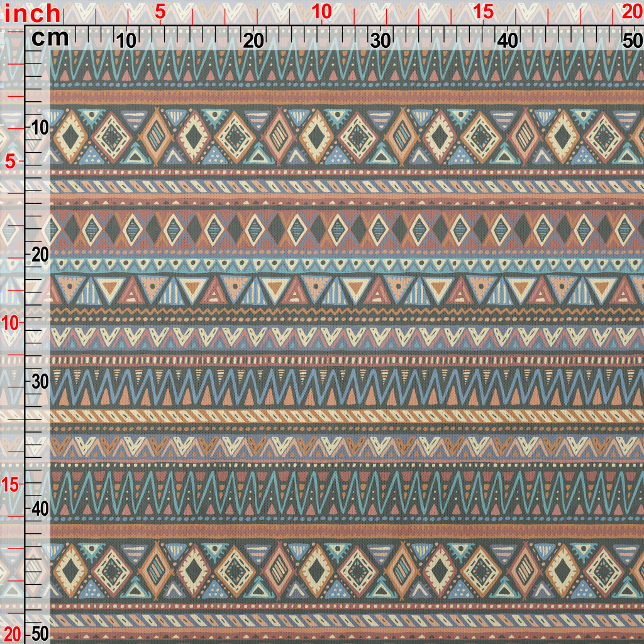Click the 40 cm mark on the left ruler
644x644 pixels.
coord(40,508)
